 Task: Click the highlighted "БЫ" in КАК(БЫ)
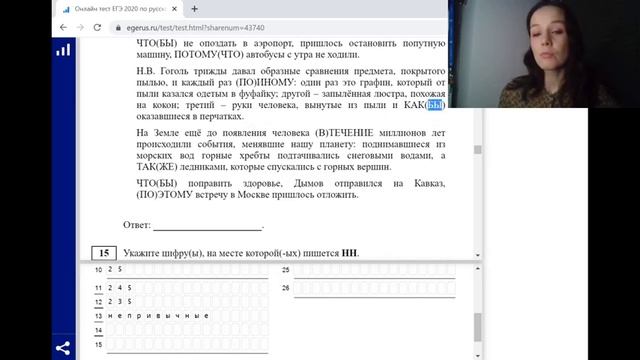click(x=434, y=105)
